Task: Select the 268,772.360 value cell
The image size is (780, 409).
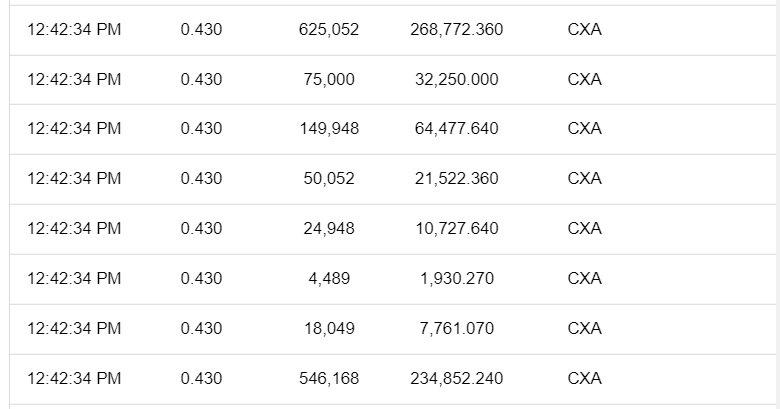Action: [x=456, y=30]
